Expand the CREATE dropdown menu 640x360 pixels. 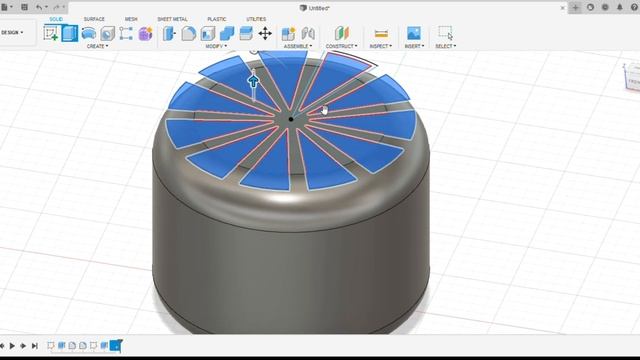point(98,46)
